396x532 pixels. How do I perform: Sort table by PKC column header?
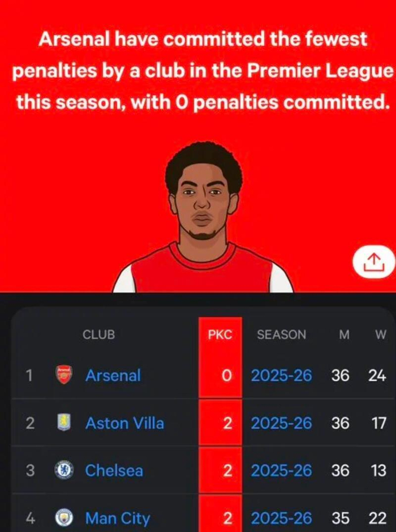pyautogui.click(x=220, y=335)
